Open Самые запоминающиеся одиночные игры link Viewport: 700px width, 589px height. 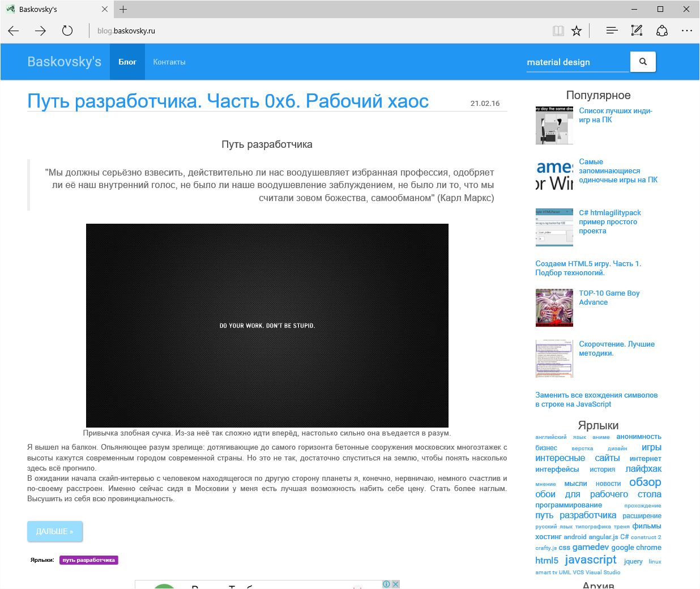tap(618, 170)
